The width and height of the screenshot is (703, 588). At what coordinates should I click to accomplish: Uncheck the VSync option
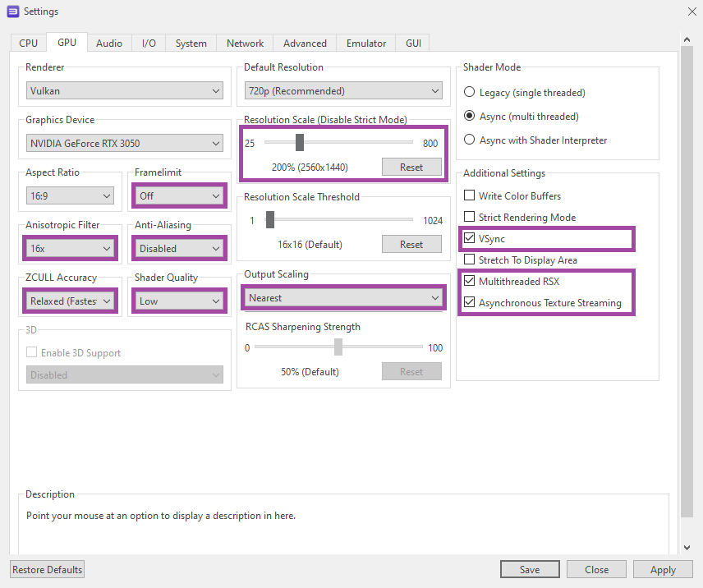click(470, 239)
